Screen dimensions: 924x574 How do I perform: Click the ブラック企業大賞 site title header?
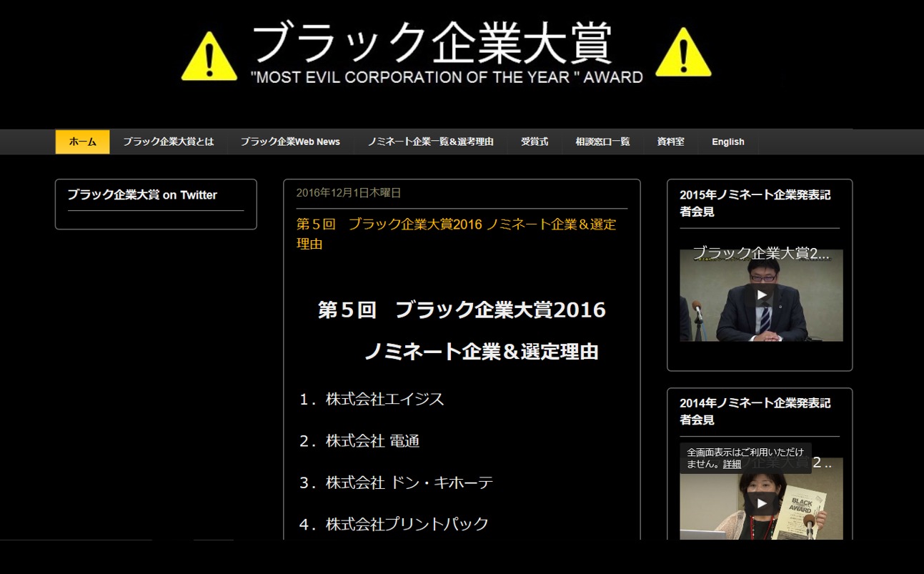point(432,44)
